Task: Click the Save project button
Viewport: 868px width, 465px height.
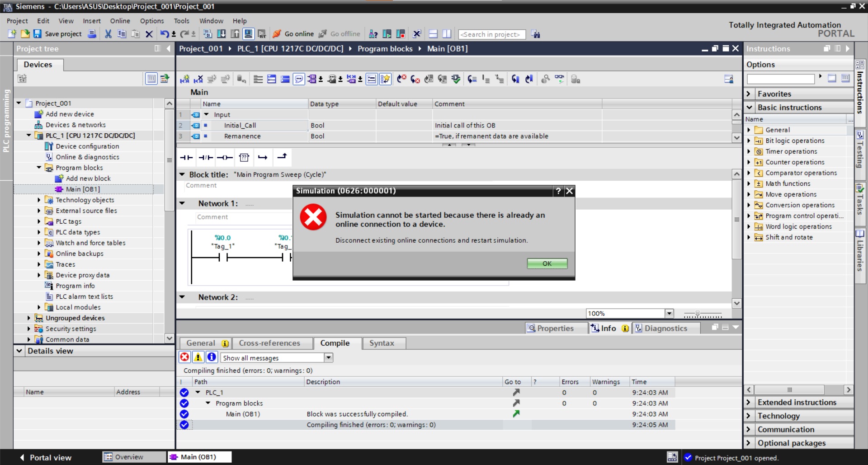Action: click(57, 34)
